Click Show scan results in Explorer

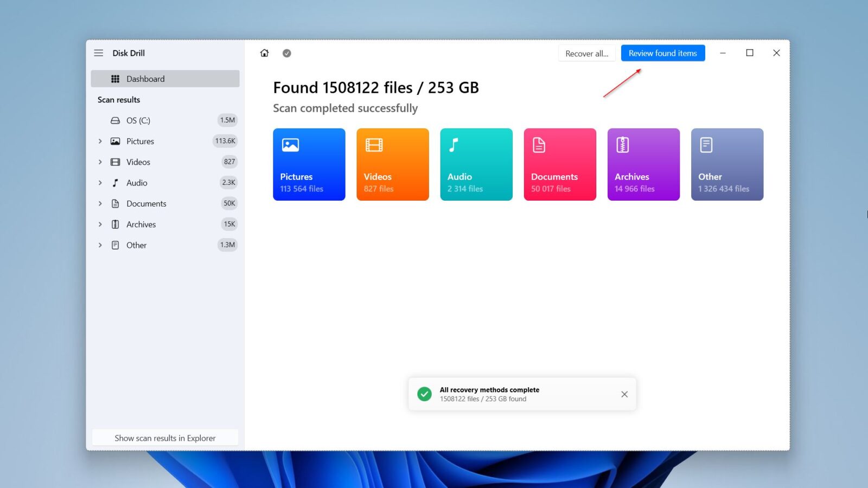coord(164,438)
